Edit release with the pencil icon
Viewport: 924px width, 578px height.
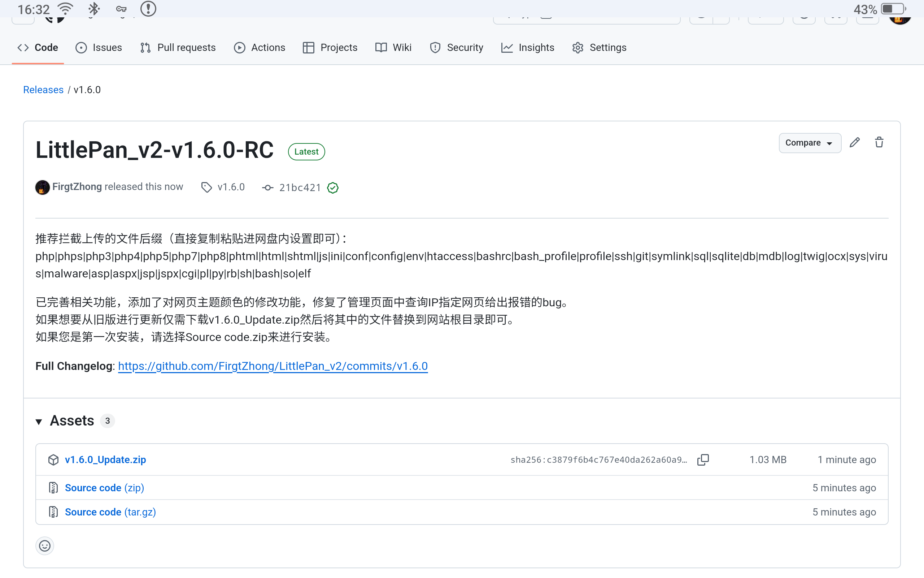click(x=855, y=143)
